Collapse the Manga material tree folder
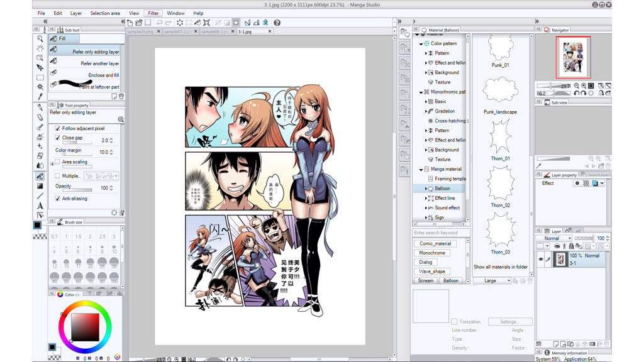The height and width of the screenshot is (362, 644). pos(421,169)
